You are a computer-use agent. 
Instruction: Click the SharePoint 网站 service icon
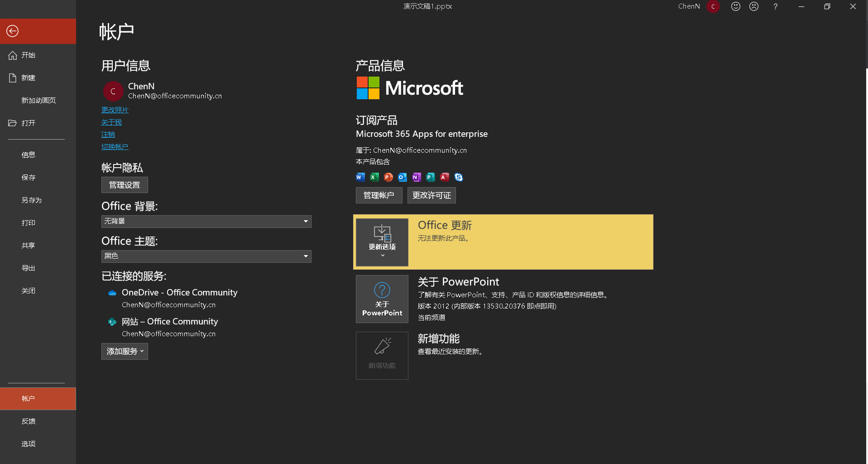[x=112, y=322]
